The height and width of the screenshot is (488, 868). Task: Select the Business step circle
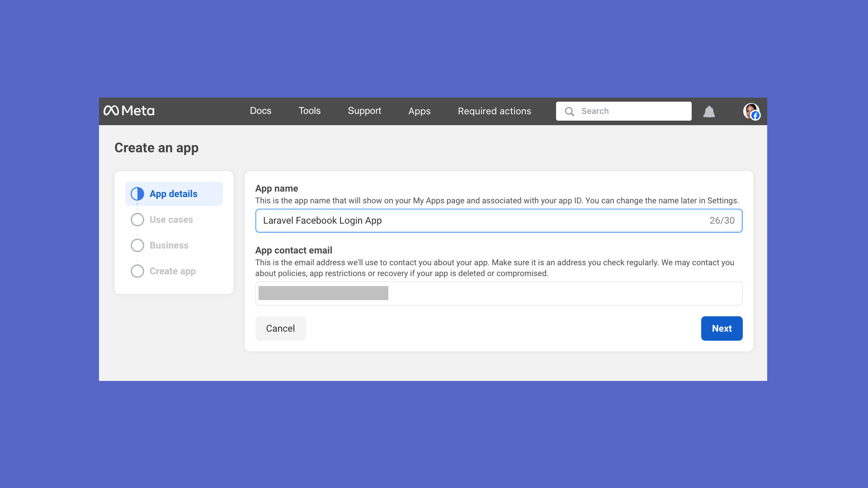(137, 245)
